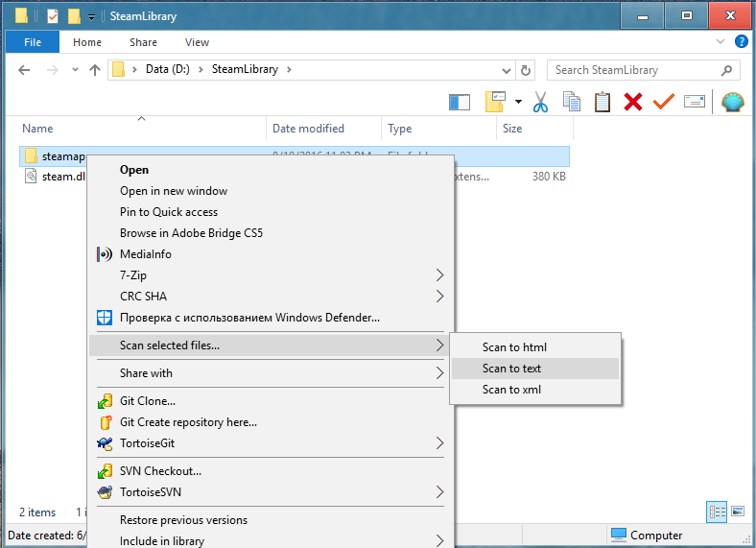
Task: Switch to the Home ribbon tab
Action: pos(87,42)
